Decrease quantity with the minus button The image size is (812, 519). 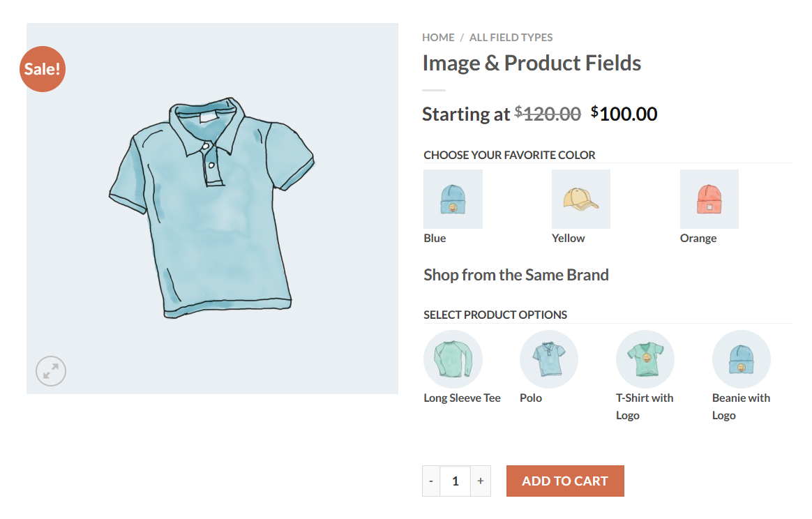pyautogui.click(x=430, y=481)
